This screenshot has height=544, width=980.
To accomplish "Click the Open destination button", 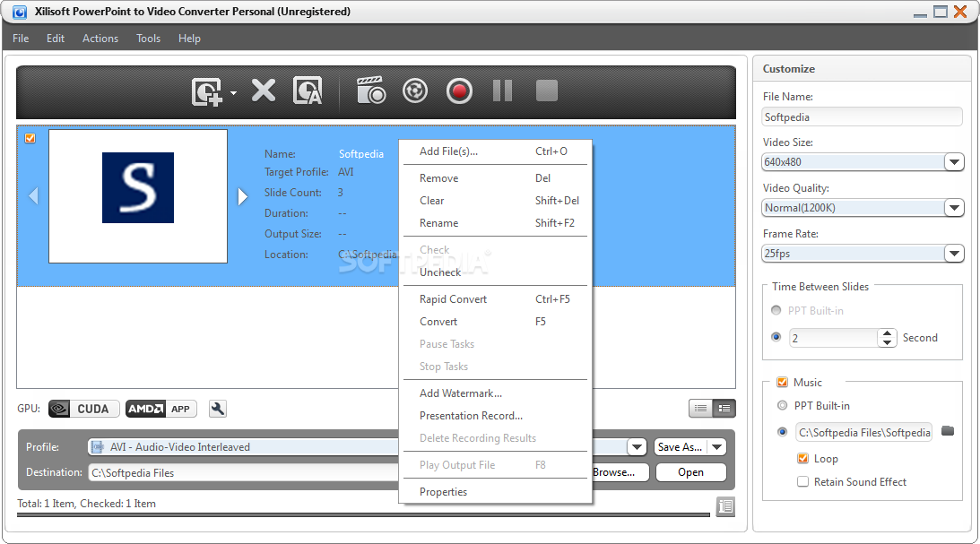I will point(690,472).
